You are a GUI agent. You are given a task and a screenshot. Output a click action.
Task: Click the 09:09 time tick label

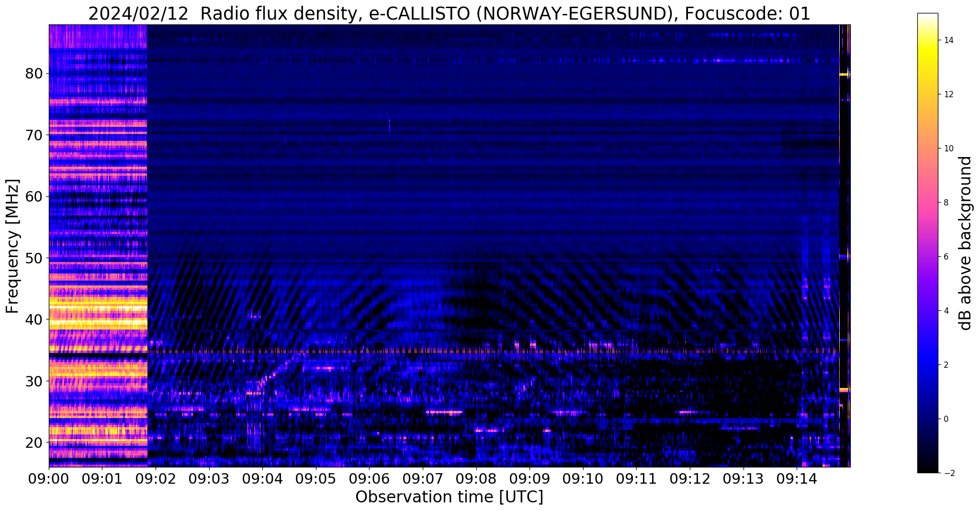click(529, 479)
